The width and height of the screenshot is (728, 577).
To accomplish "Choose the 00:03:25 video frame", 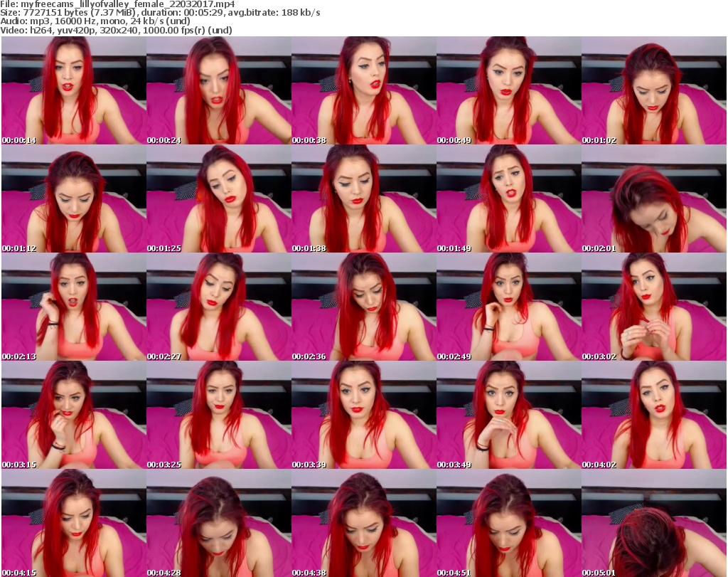I will pos(219,415).
